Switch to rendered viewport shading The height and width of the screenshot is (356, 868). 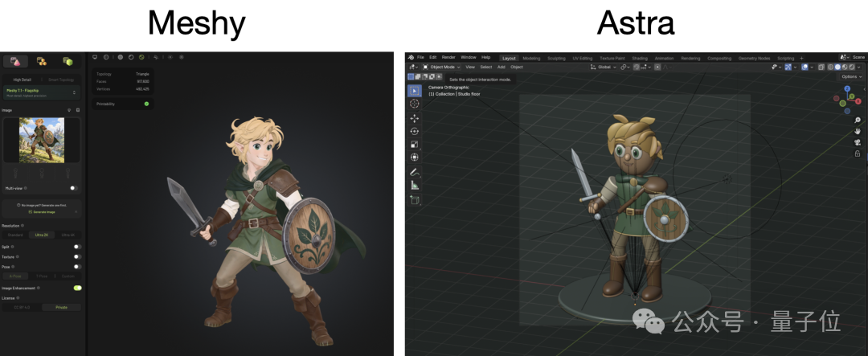click(852, 67)
